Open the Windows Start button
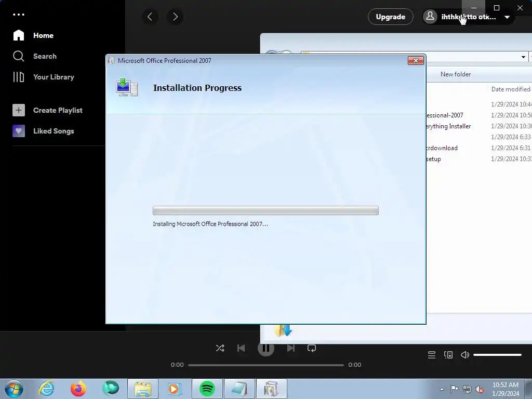 click(14, 389)
